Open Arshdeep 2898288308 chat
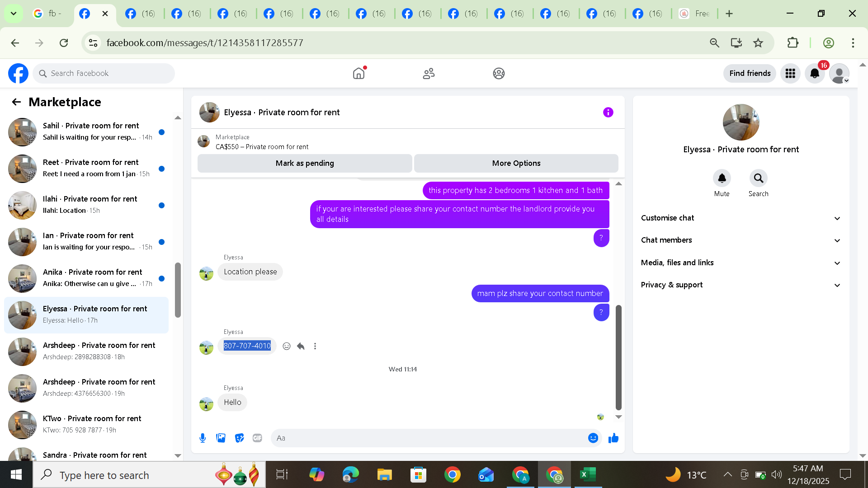 pyautogui.click(x=86, y=352)
